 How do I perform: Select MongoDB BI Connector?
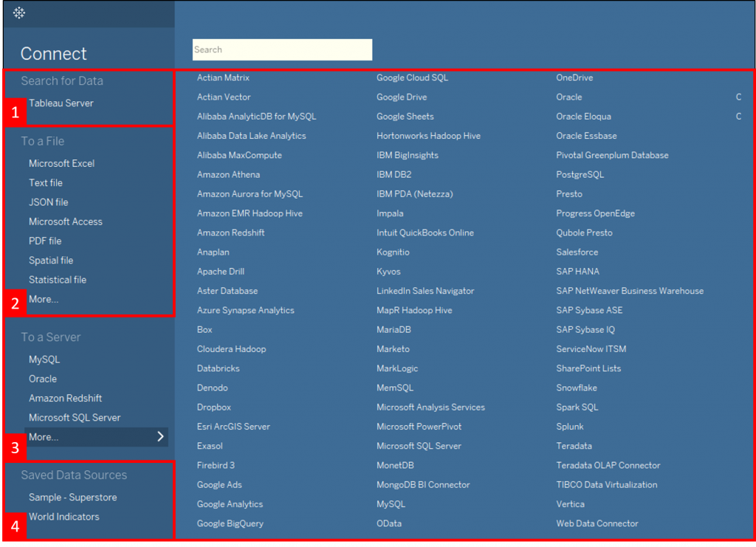[x=423, y=485]
